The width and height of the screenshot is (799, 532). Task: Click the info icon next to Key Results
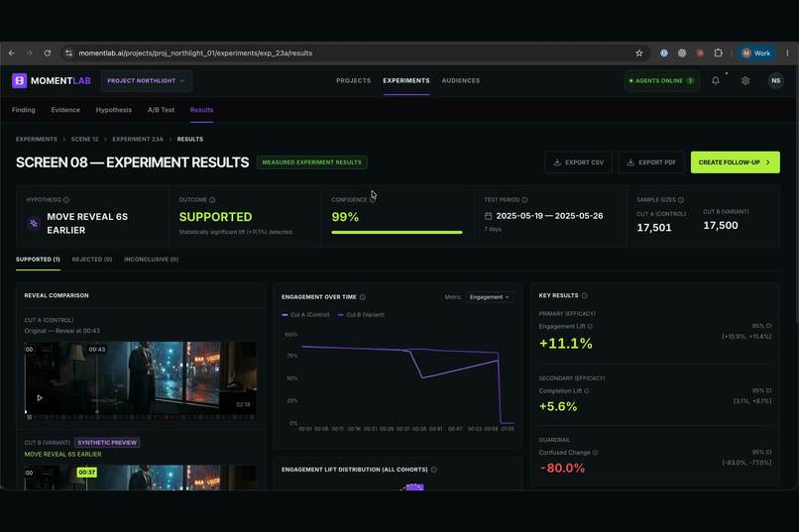click(585, 295)
